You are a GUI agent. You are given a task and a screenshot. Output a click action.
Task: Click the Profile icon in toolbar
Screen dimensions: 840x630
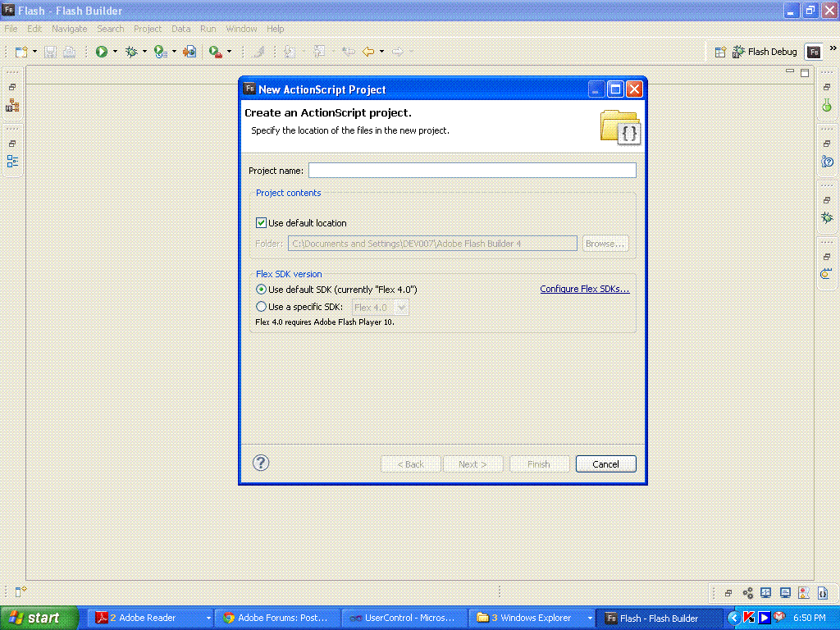coord(160,52)
